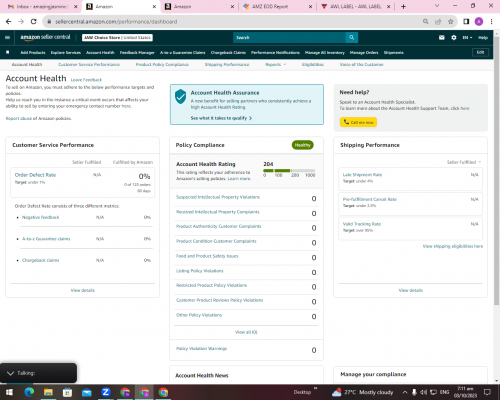Reload the Seller Central page

coord(33,21)
